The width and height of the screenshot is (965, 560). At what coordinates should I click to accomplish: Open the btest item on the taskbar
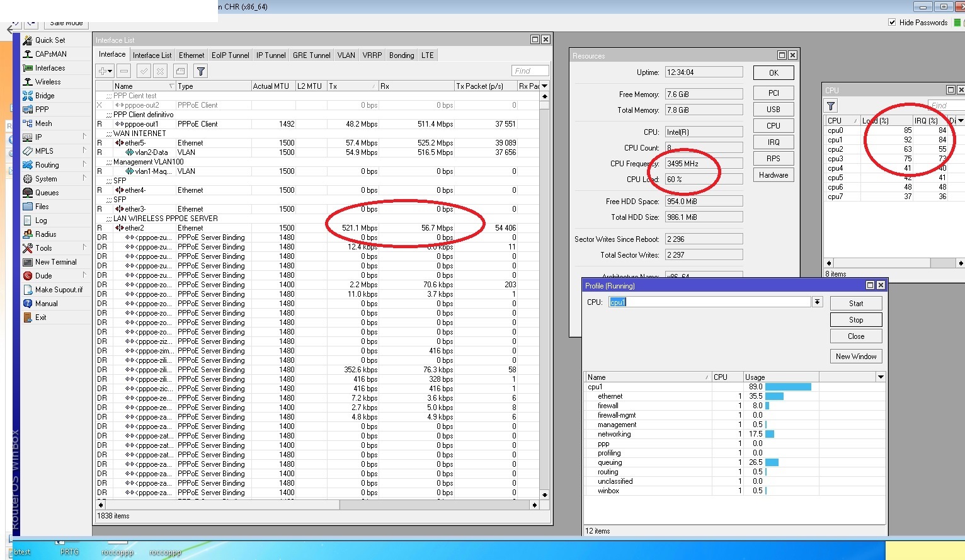pos(23,551)
